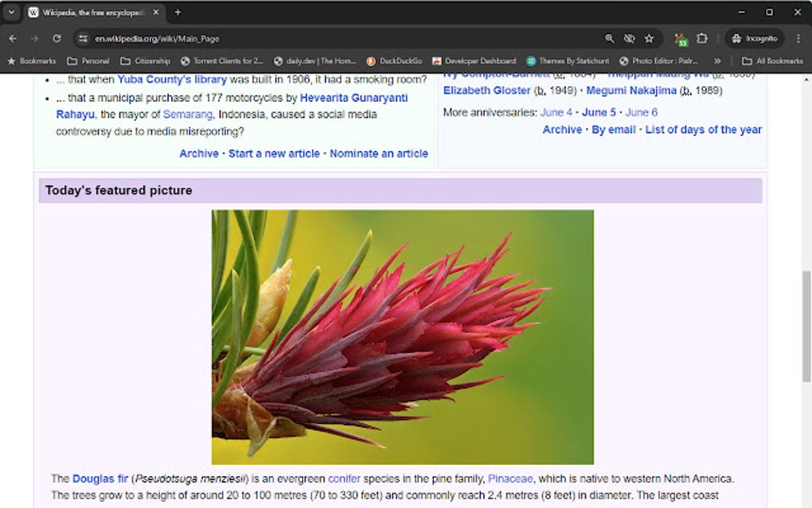812x508 pixels.
Task: Click the eye tracking-protection icon in address bar
Action: click(629, 37)
